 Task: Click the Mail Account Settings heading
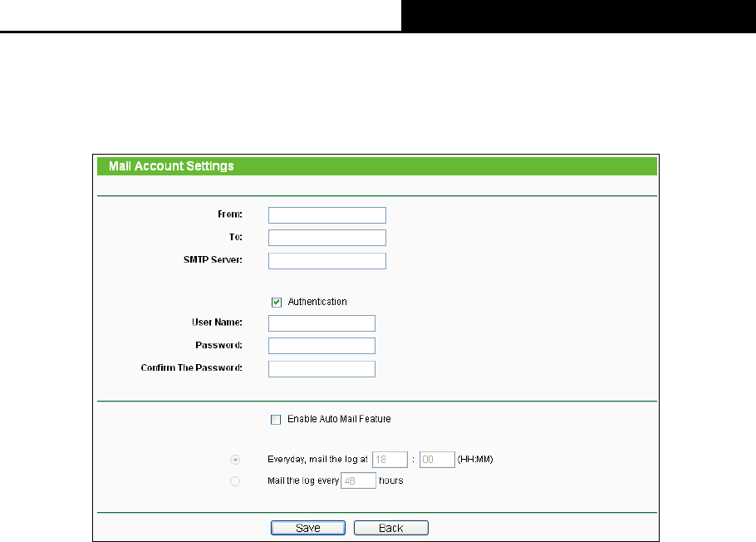[x=171, y=166]
